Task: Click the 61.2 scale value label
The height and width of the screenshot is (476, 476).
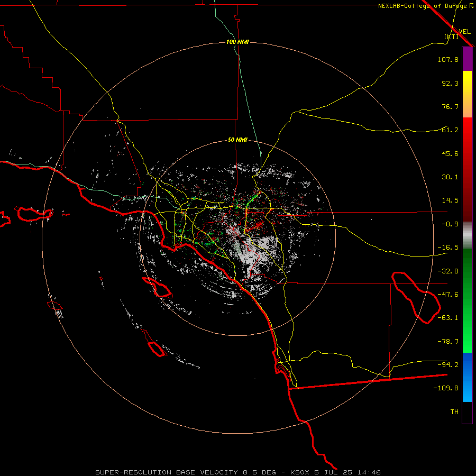Action: [450, 130]
